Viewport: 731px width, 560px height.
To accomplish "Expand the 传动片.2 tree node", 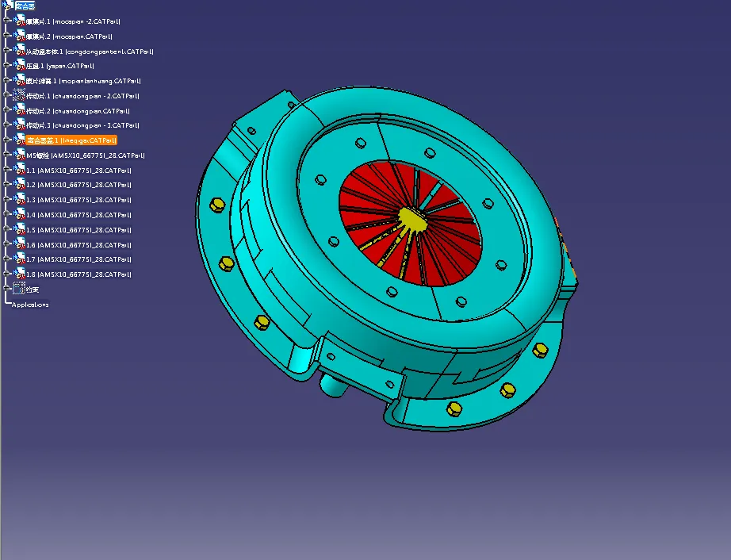I will 6,110.
